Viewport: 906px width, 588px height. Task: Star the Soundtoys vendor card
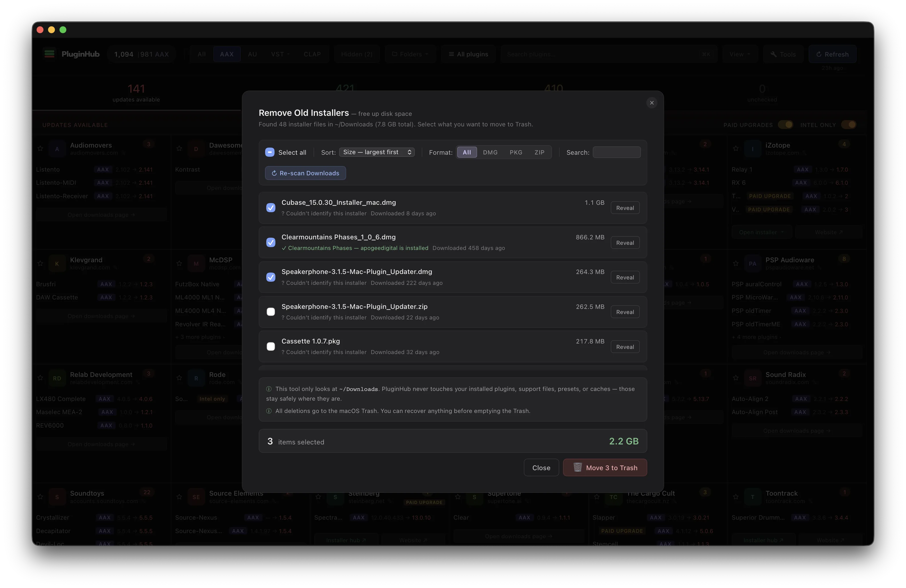pyautogui.click(x=40, y=497)
